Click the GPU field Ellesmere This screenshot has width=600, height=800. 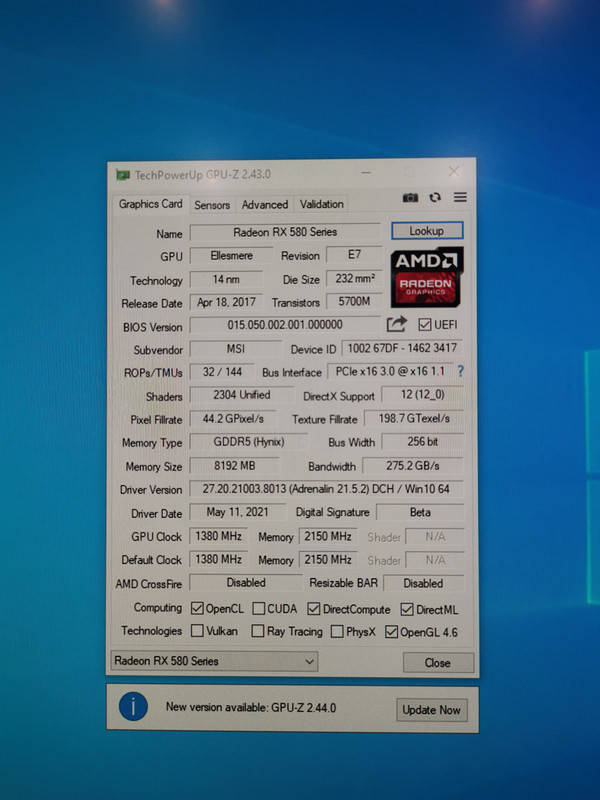coord(232,255)
